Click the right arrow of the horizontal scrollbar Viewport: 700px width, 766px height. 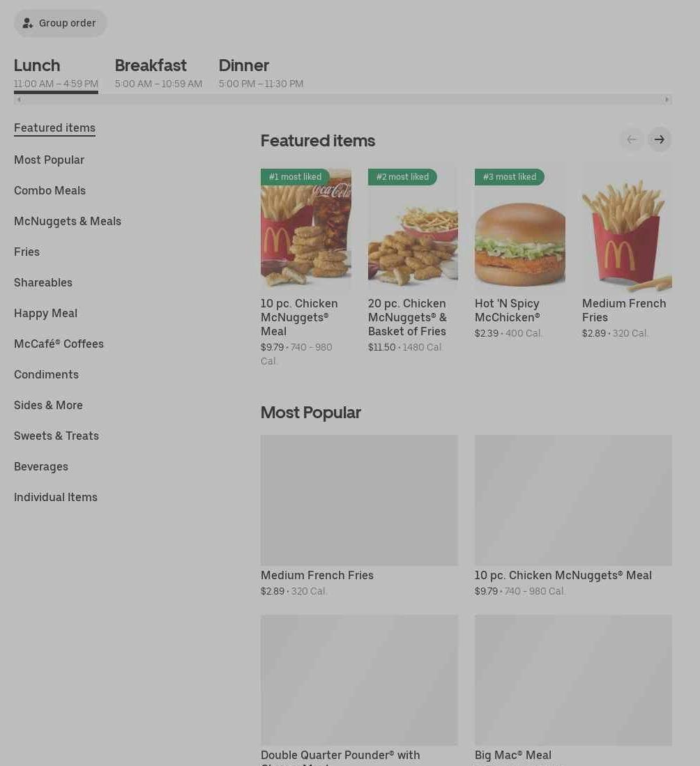pos(667,100)
